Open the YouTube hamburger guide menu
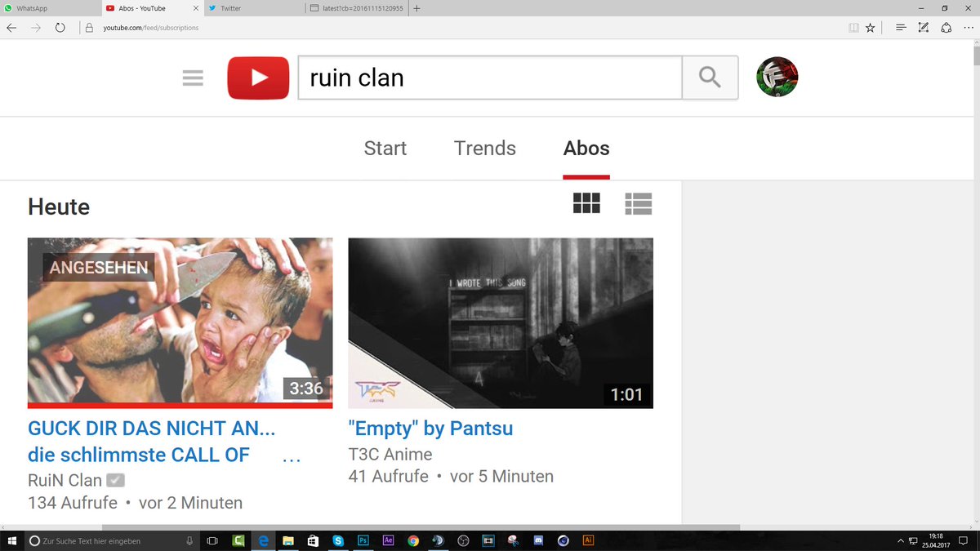Screen dimensions: 980x551 (193, 78)
